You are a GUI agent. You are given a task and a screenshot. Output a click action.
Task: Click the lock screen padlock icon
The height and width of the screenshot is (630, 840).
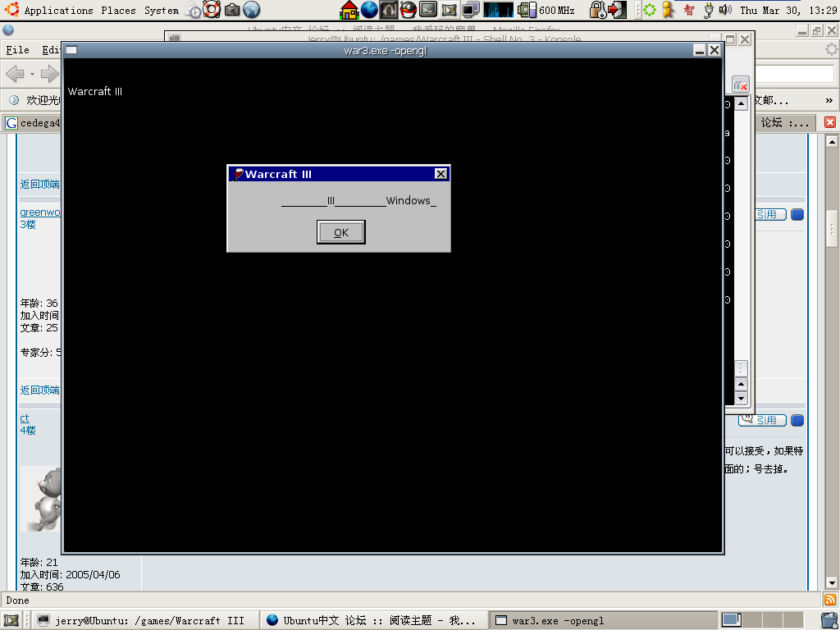click(597, 10)
